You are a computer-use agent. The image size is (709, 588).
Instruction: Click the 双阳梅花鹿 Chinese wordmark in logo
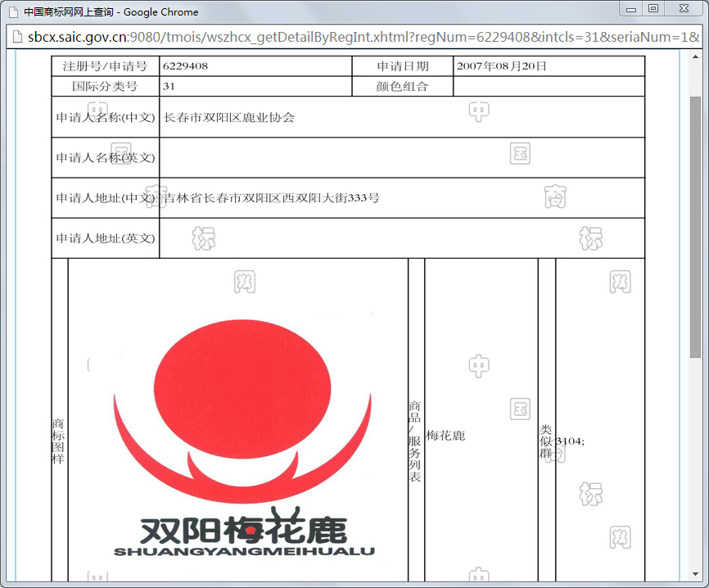(x=243, y=527)
